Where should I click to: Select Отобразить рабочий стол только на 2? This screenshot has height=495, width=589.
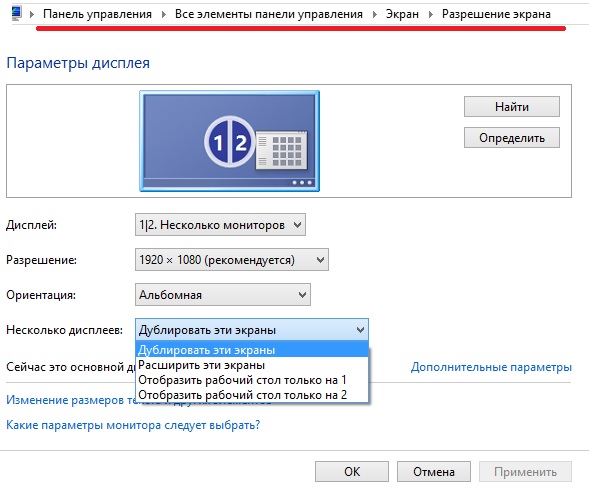point(252,395)
